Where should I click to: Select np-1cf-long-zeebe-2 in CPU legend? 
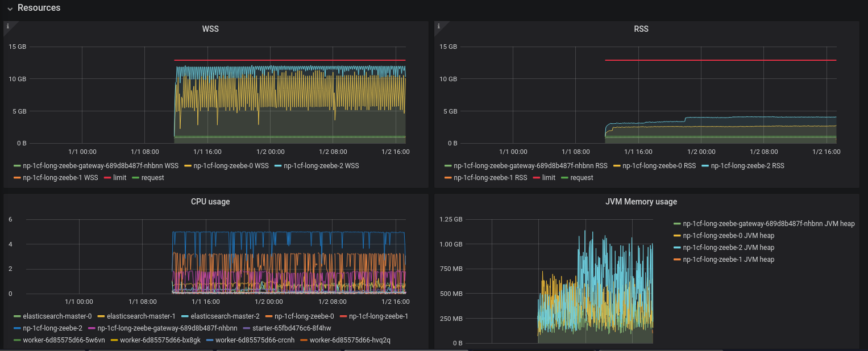(52, 328)
